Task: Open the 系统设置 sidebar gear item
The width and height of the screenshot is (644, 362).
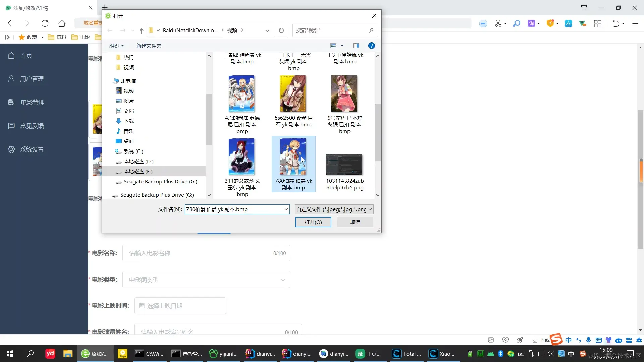Action: click(x=32, y=149)
